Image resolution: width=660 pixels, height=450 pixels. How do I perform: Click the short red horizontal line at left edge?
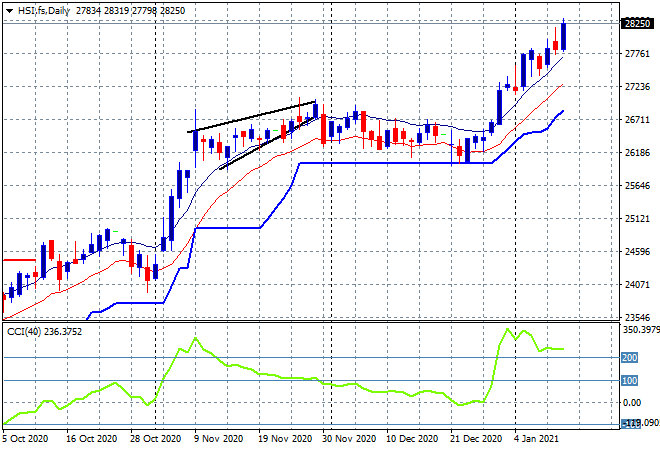19,261
